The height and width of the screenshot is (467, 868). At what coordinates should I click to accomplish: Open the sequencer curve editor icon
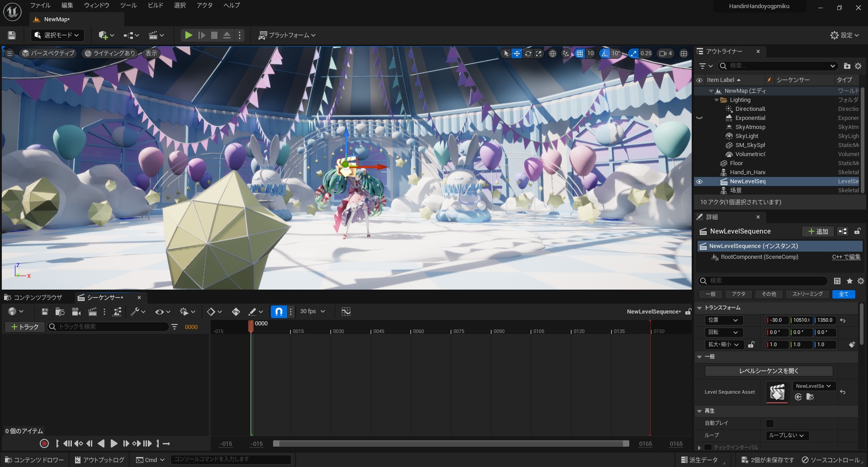tap(346, 311)
